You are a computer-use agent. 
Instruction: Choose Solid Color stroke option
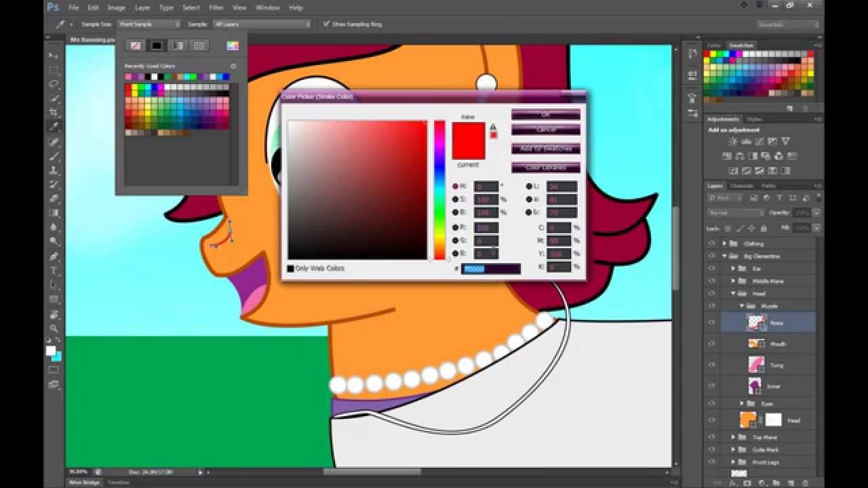coord(157,45)
